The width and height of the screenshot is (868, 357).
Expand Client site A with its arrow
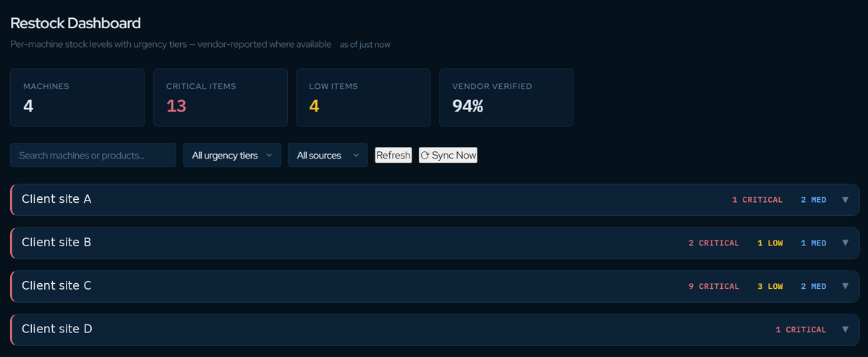click(x=845, y=200)
